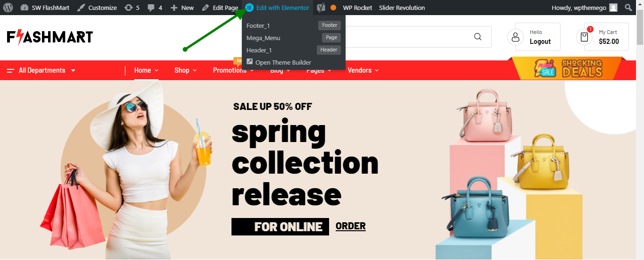Click the updates icon showing 5
This screenshot has height=260, width=644.
point(132,8)
